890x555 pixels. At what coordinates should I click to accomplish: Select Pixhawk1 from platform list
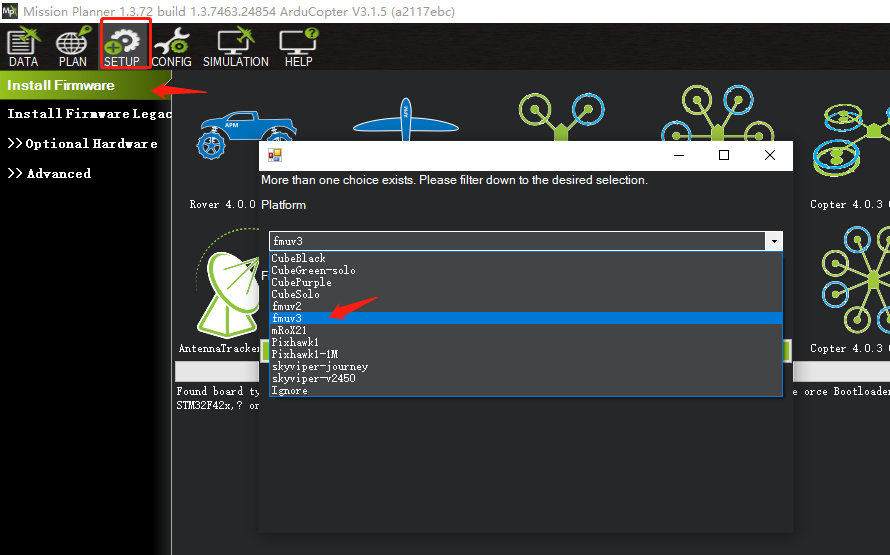(x=526, y=342)
